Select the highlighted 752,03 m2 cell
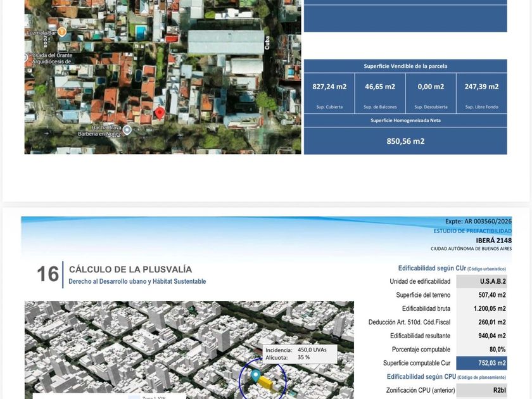The width and height of the screenshot is (532, 399). (x=481, y=363)
